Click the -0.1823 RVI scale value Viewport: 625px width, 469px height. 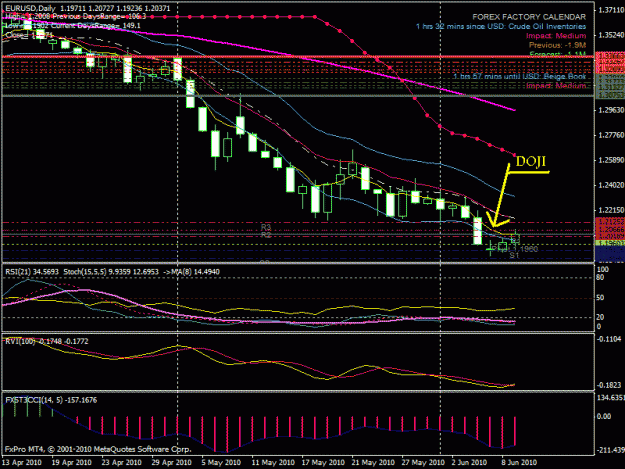point(609,385)
